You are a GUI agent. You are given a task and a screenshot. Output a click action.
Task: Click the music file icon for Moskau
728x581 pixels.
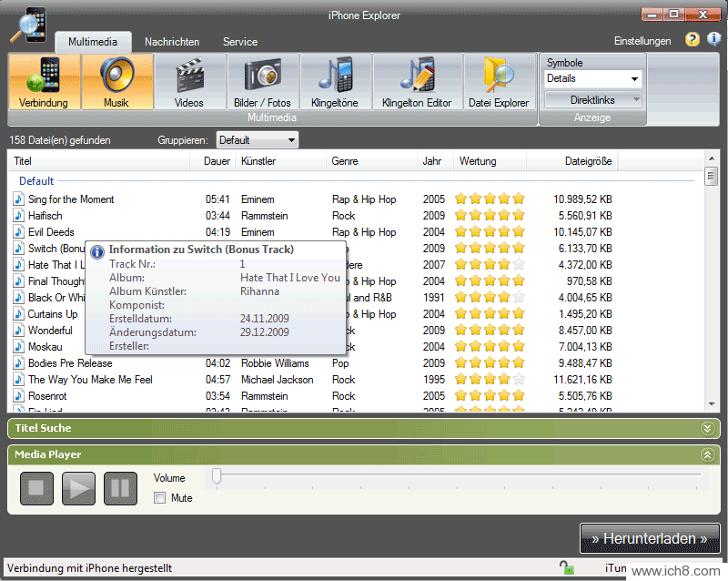coord(18,347)
